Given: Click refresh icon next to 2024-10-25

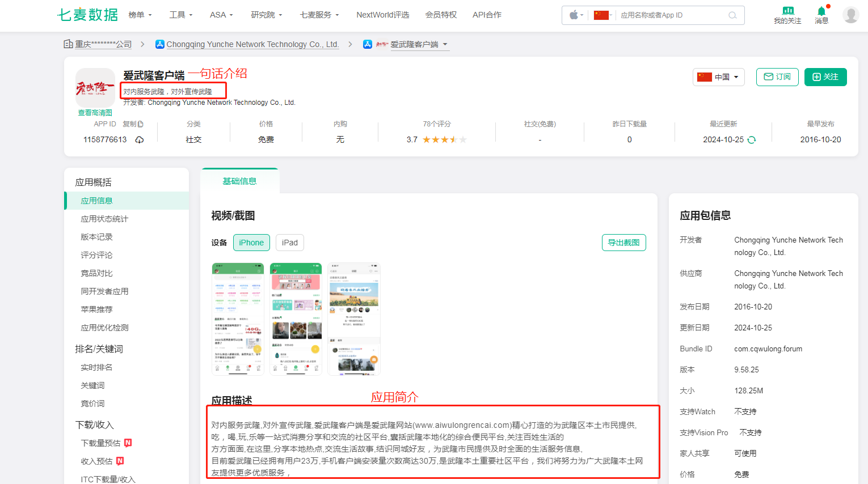Looking at the screenshot, I should 752,140.
